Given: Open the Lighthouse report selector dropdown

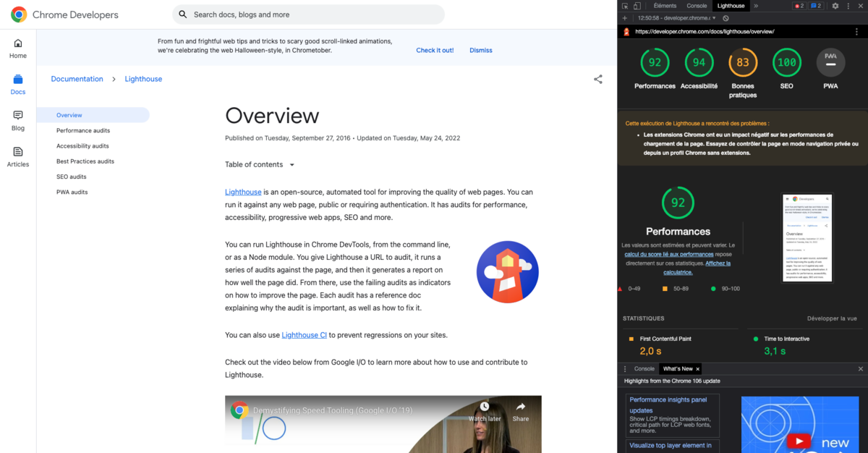Looking at the screenshot, I should point(678,18).
